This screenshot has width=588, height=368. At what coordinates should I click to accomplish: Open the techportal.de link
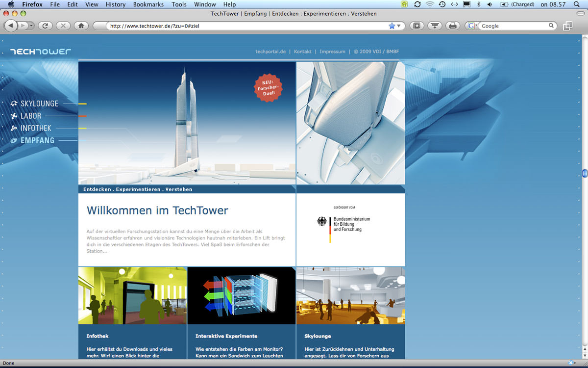click(270, 52)
